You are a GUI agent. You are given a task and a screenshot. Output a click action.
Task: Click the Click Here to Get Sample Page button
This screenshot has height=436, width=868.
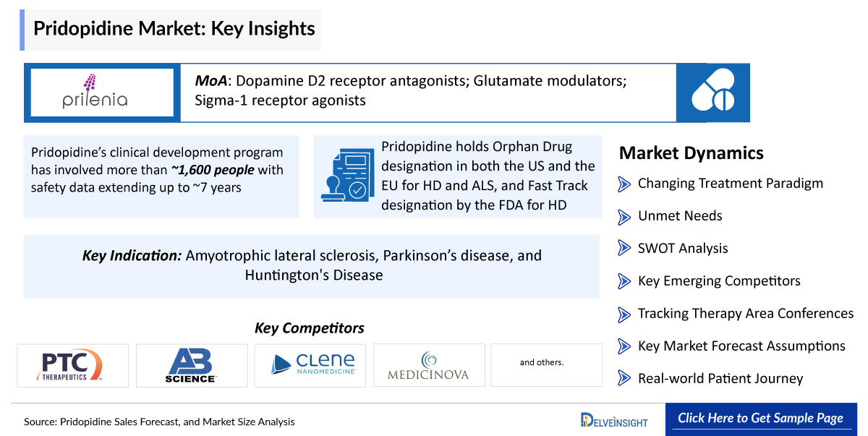click(x=760, y=418)
